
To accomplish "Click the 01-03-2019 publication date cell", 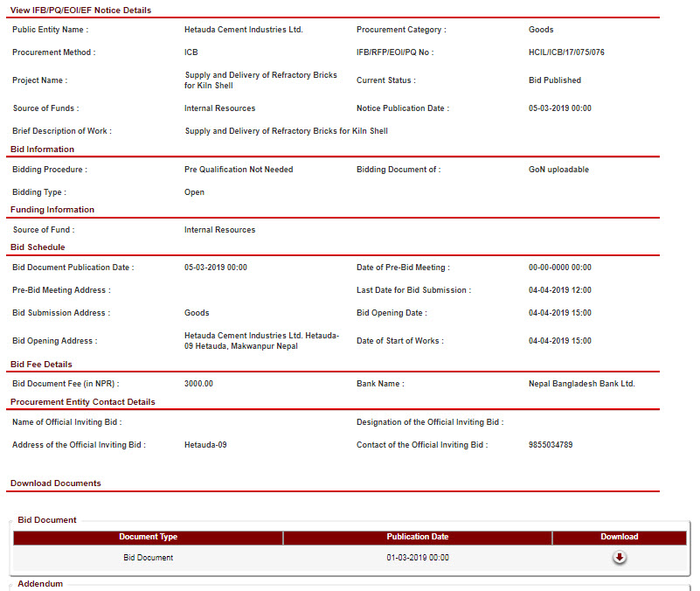I will click(417, 558).
